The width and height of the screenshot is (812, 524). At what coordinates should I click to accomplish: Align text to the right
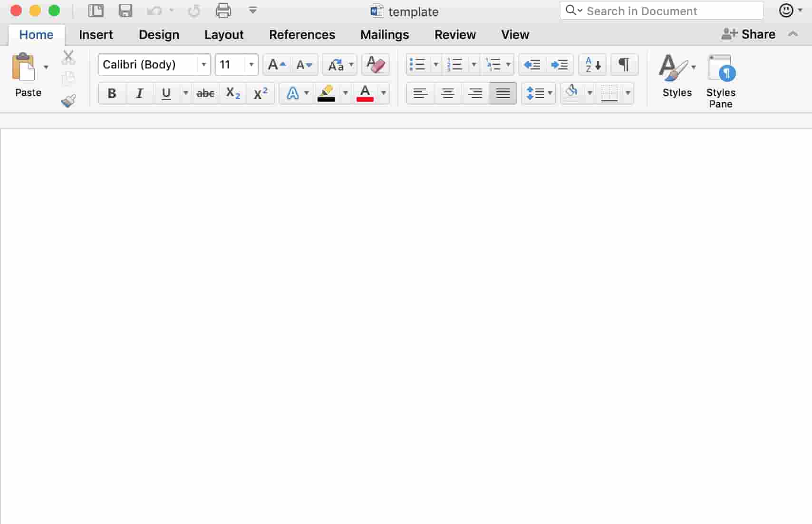click(x=475, y=93)
